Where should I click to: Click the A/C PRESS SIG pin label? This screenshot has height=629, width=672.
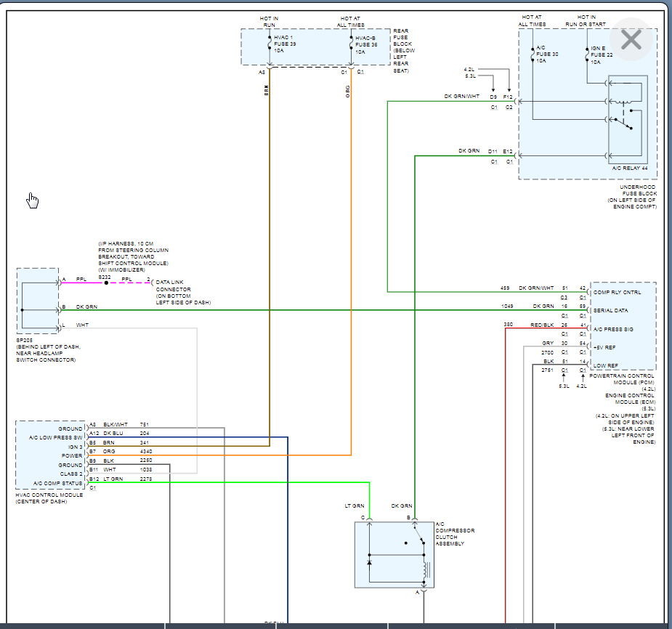tap(612, 329)
